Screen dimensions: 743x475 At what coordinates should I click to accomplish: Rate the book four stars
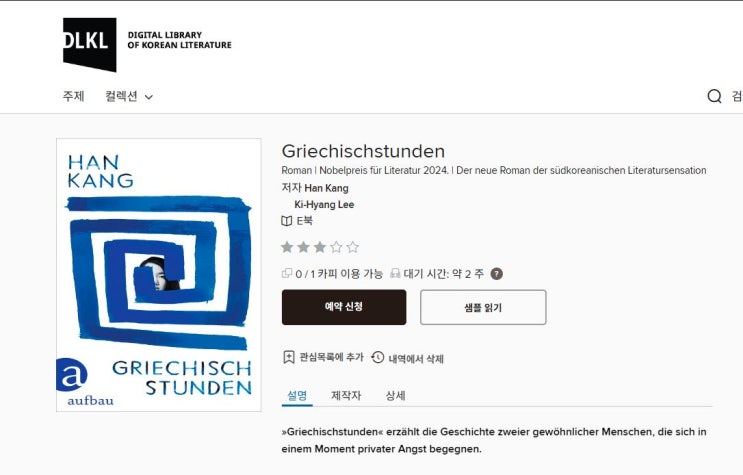point(336,247)
